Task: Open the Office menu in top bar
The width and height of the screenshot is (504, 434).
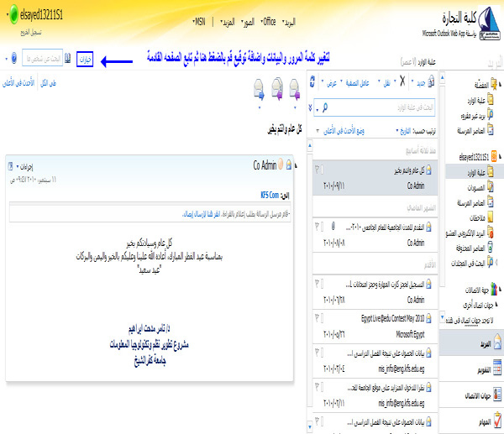Action: coord(266,18)
